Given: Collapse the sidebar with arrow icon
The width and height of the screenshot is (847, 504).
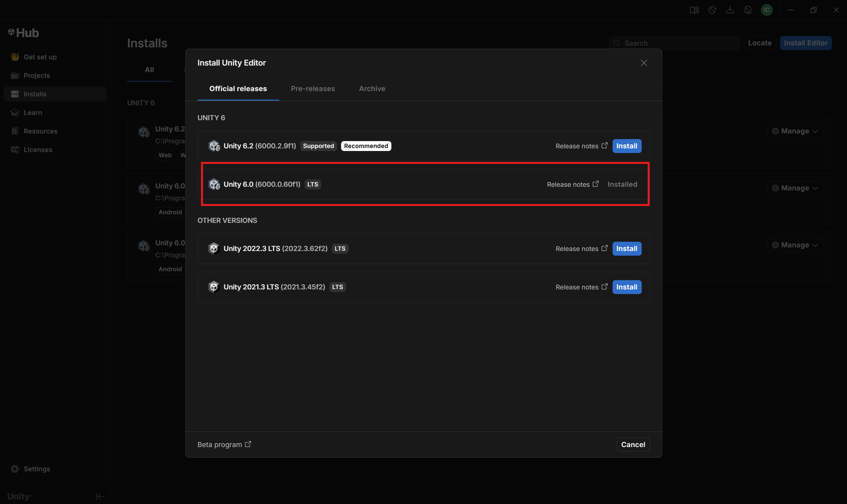Looking at the screenshot, I should click(100, 496).
